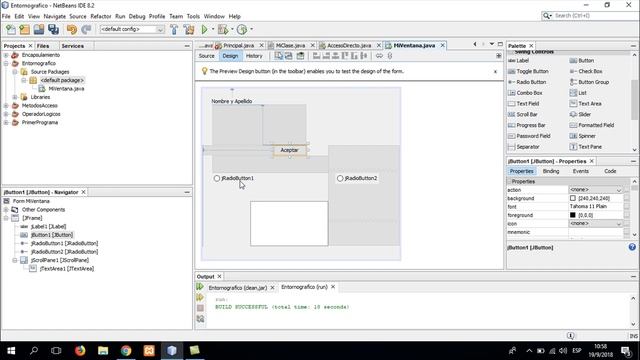Select Button in the Palette
Screen dimensions: 640x360
tap(582, 60)
